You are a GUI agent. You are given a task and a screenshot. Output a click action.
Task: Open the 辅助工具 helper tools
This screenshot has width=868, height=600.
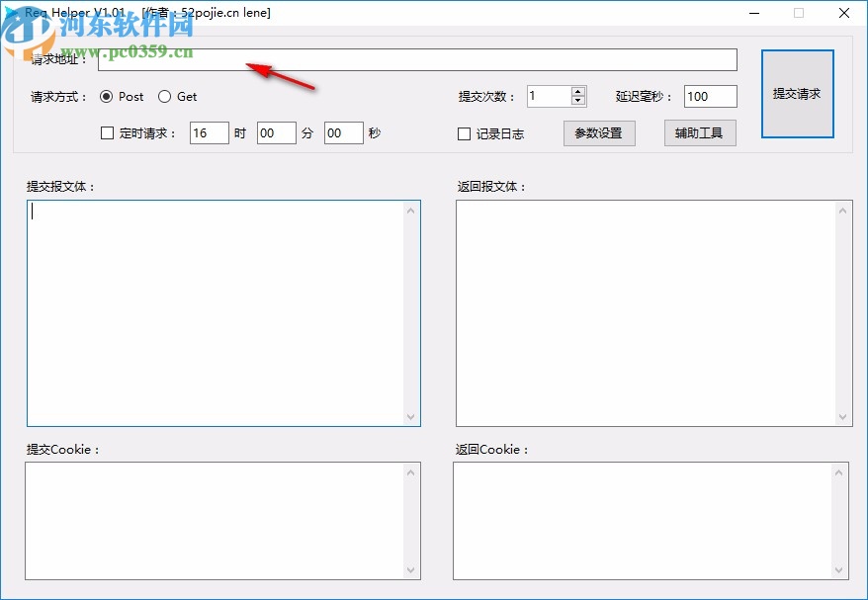coord(700,132)
